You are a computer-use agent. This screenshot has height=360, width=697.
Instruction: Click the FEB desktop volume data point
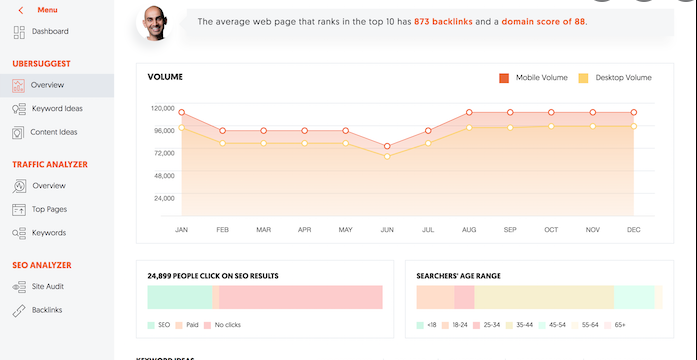222,143
